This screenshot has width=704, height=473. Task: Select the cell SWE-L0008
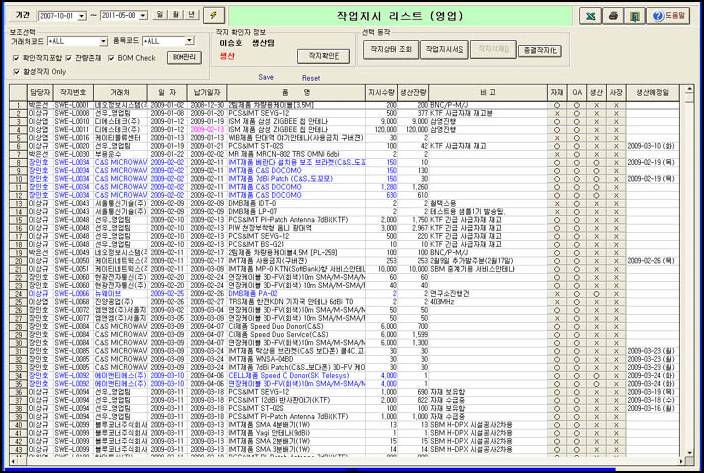(74, 113)
